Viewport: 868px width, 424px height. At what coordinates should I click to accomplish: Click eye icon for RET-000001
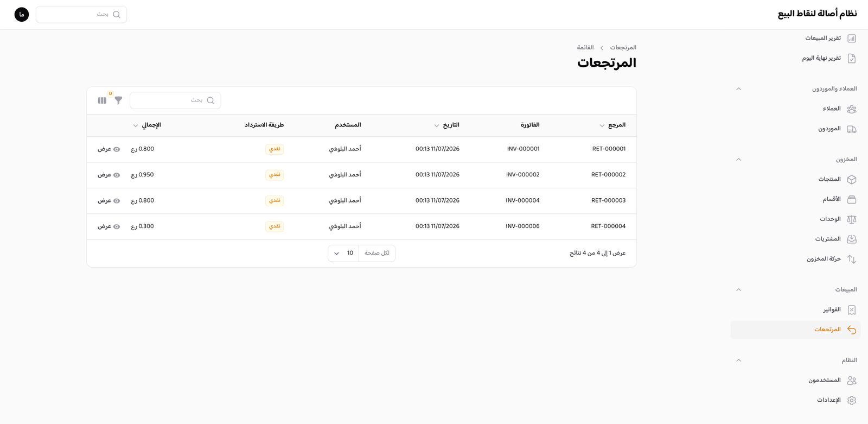(x=117, y=149)
